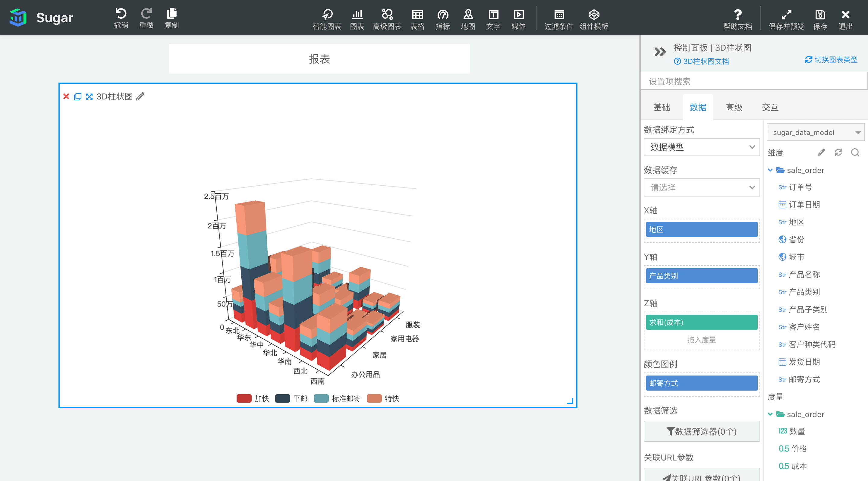Select the 客户种类代码 dimension field
The width and height of the screenshot is (868, 481).
click(807, 345)
